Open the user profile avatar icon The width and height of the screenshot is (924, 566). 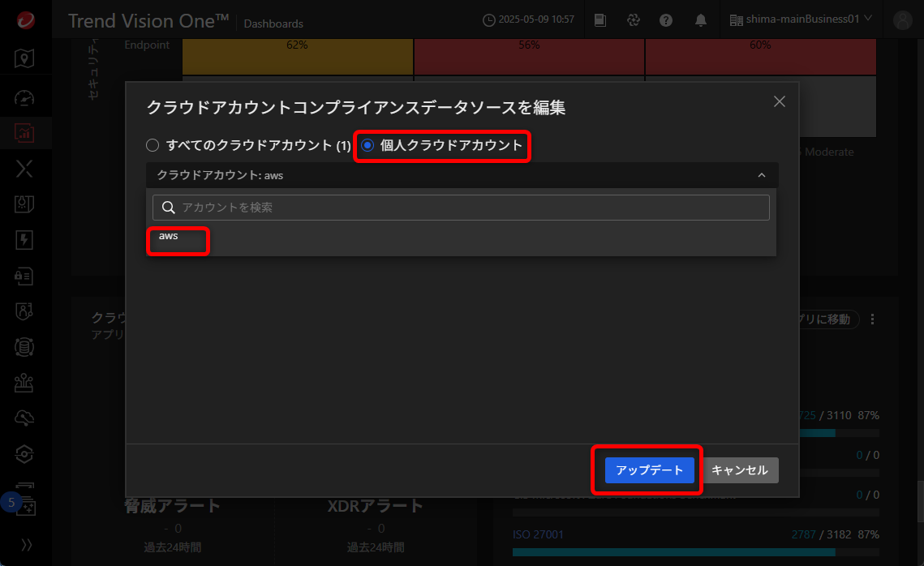[x=902, y=20]
